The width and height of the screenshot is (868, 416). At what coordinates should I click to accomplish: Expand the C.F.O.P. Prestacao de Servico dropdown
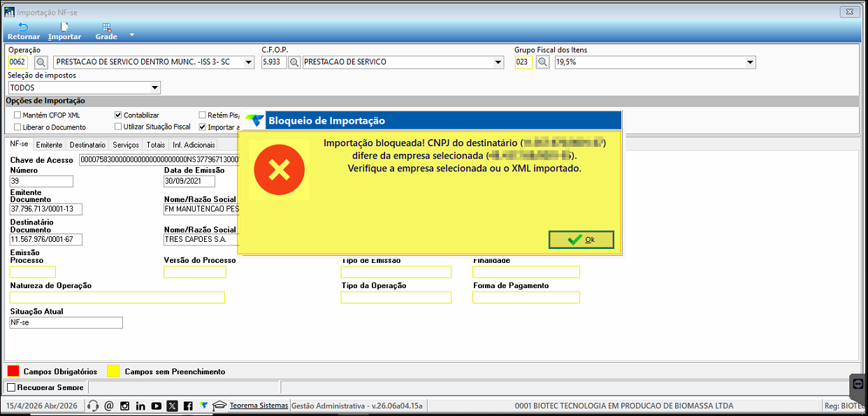pyautogui.click(x=498, y=62)
